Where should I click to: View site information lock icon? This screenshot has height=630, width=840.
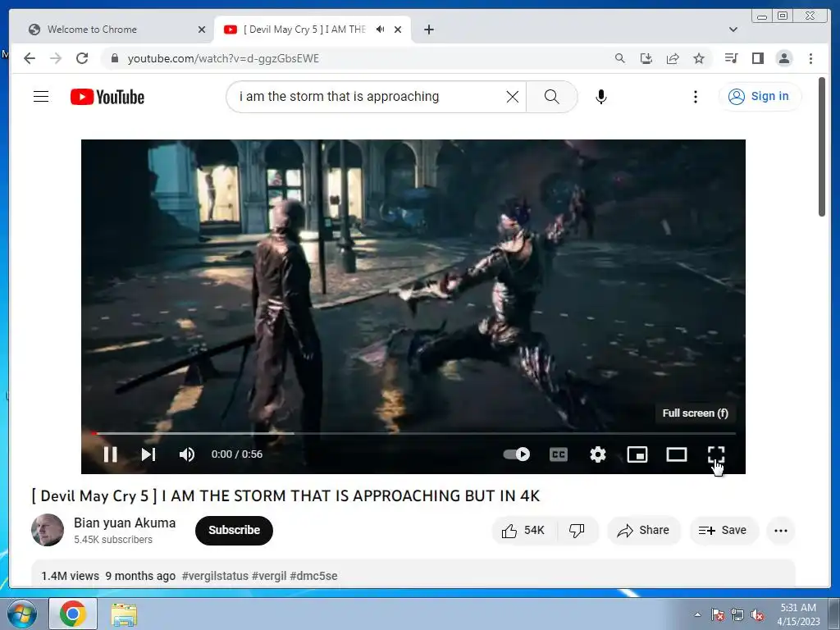click(x=115, y=58)
